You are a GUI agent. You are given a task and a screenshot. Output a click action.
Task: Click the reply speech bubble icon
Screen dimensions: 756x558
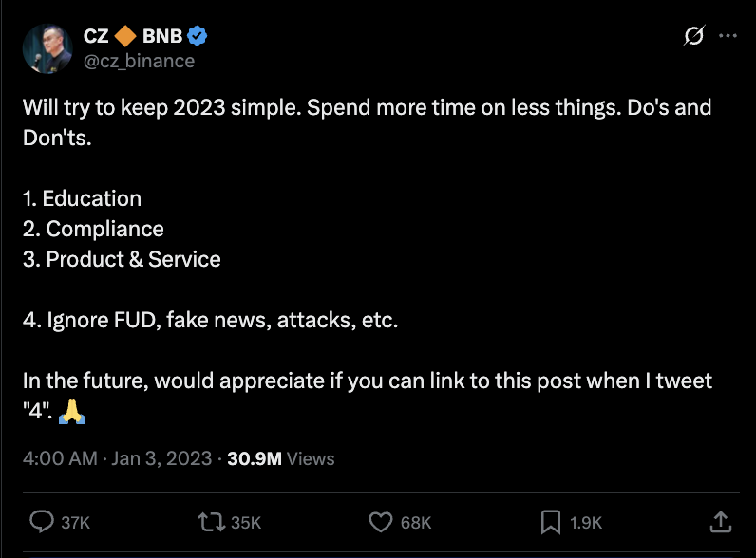click(42, 522)
